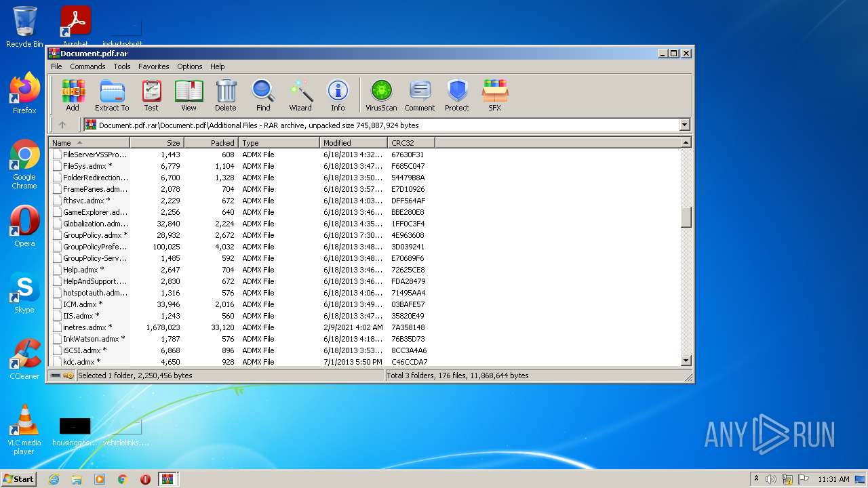
Task: Open the File menu
Action: click(x=56, y=66)
